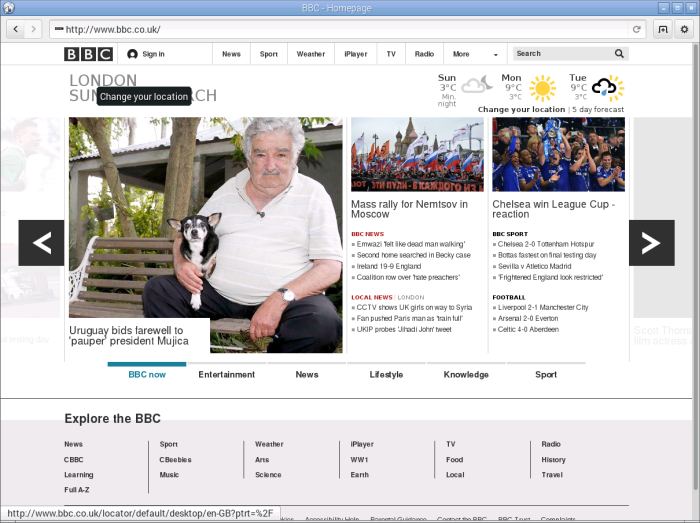Open Bottas fastest on final testing day
The width and height of the screenshot is (700, 523).
[x=547, y=255]
